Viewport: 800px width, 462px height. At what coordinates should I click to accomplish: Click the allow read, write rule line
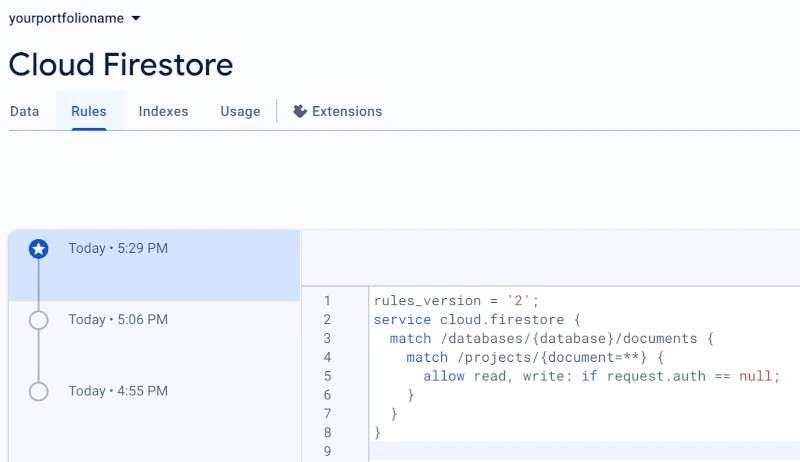click(602, 376)
